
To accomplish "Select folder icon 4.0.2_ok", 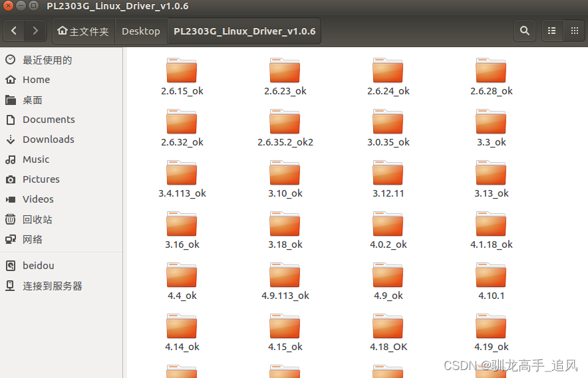I will [388, 224].
